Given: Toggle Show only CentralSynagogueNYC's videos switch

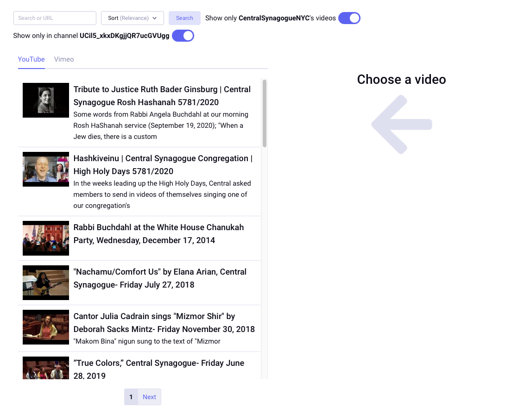Looking at the screenshot, I should tap(349, 18).
